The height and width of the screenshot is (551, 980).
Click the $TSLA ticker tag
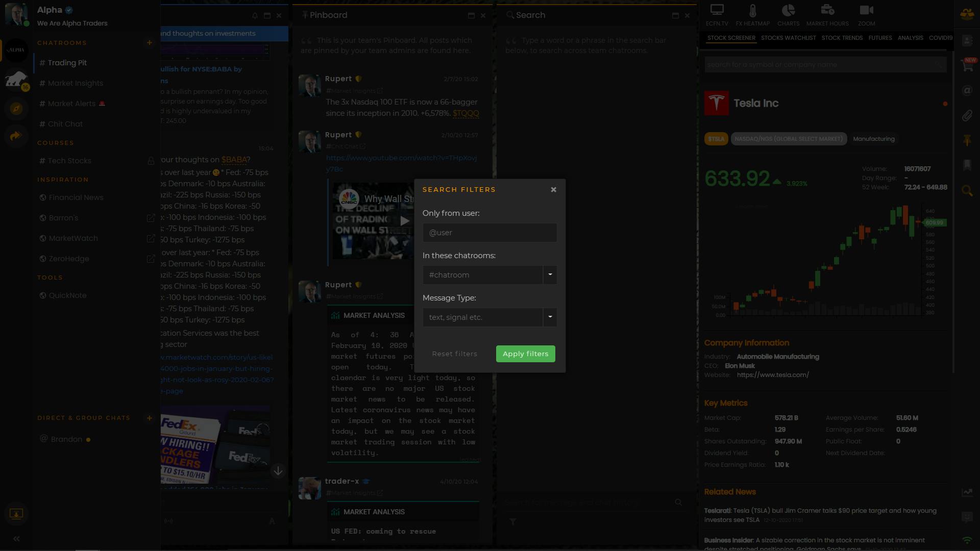pos(716,139)
